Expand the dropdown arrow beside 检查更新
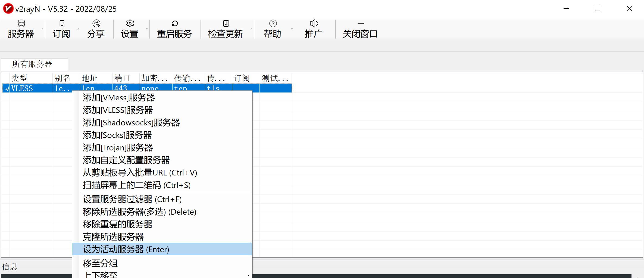644x278 pixels. (x=251, y=29)
